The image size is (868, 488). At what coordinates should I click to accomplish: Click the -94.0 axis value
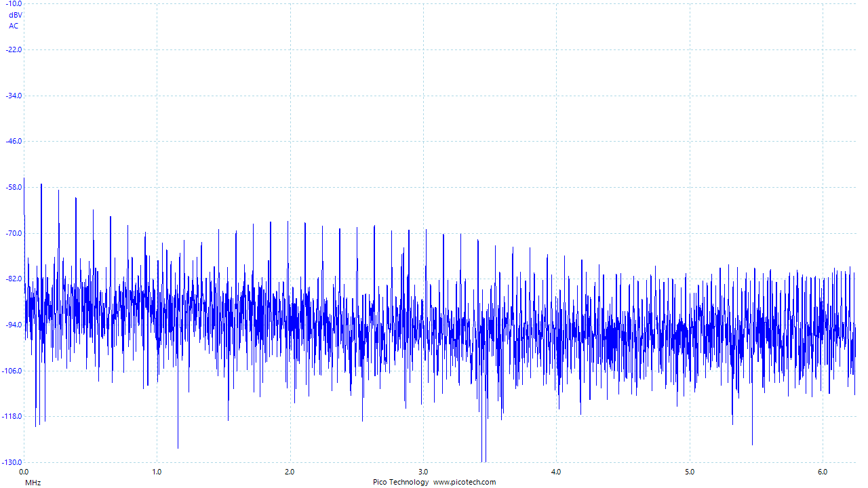[x=14, y=325]
